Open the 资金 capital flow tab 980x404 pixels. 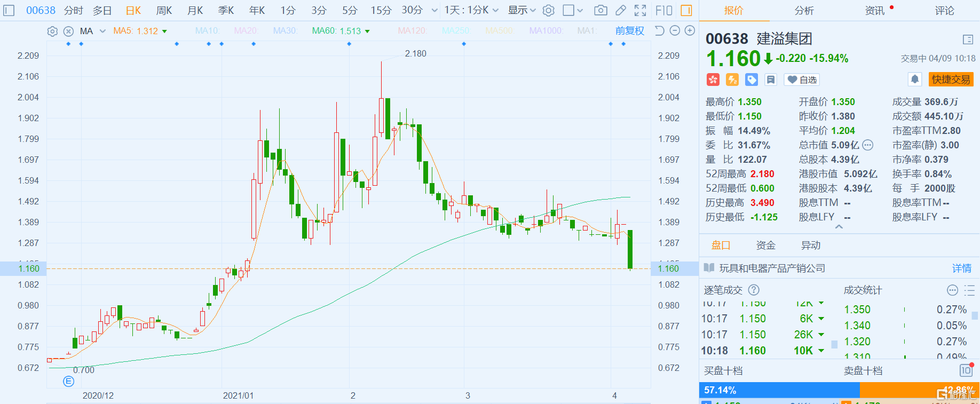pyautogui.click(x=765, y=245)
